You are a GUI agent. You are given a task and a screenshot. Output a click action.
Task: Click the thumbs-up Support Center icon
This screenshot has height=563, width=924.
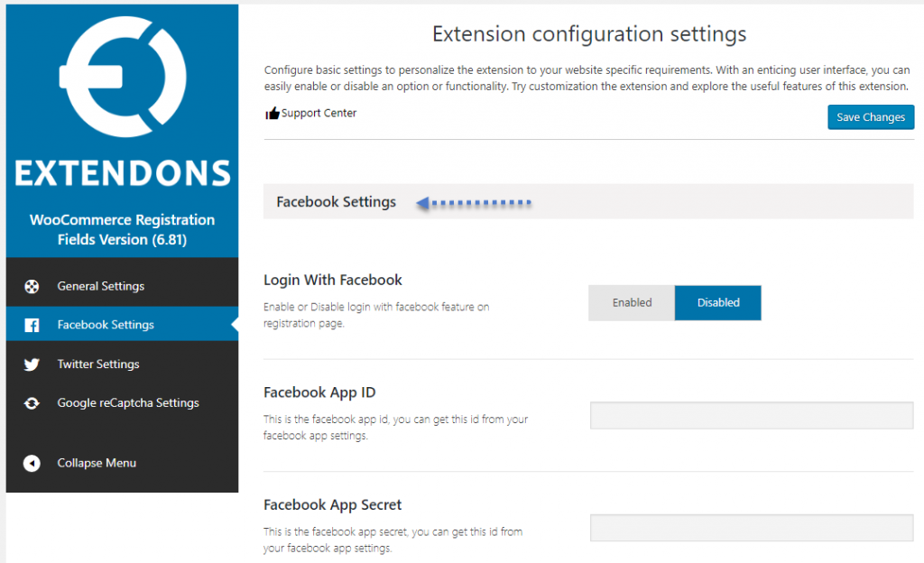pyautogui.click(x=272, y=113)
